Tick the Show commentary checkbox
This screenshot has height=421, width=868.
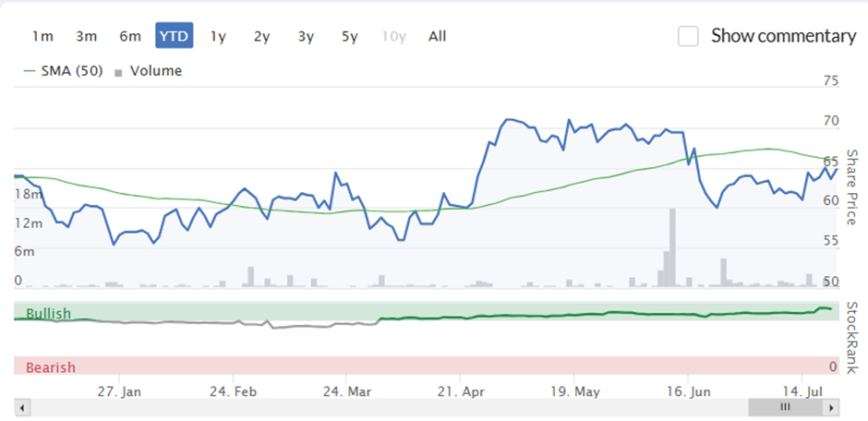[688, 37]
